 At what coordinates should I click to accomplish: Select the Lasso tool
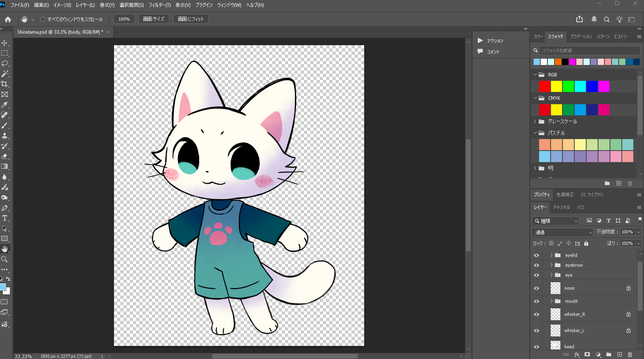(5, 63)
